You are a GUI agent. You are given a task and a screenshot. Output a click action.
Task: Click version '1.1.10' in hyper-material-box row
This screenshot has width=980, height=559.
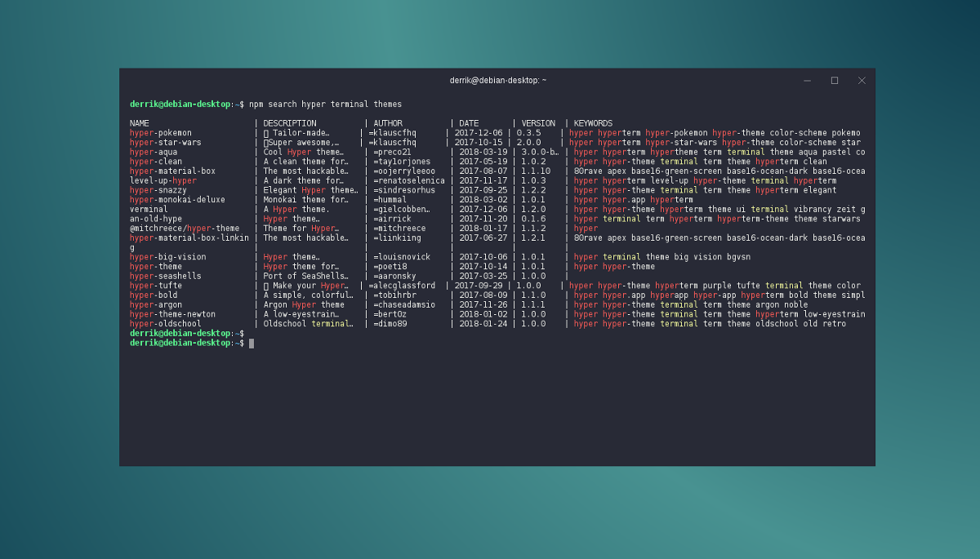pyautogui.click(x=535, y=171)
